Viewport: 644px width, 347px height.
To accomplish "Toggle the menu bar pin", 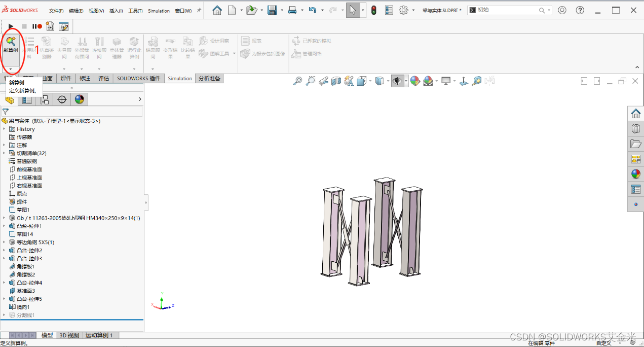I will pyautogui.click(x=199, y=10).
